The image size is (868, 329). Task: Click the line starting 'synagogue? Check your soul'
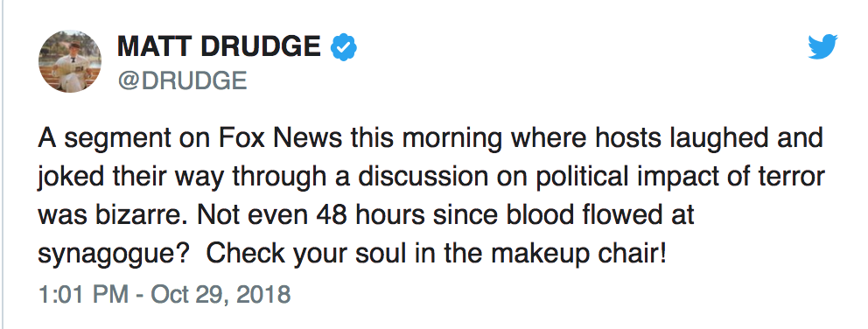pos(352,255)
